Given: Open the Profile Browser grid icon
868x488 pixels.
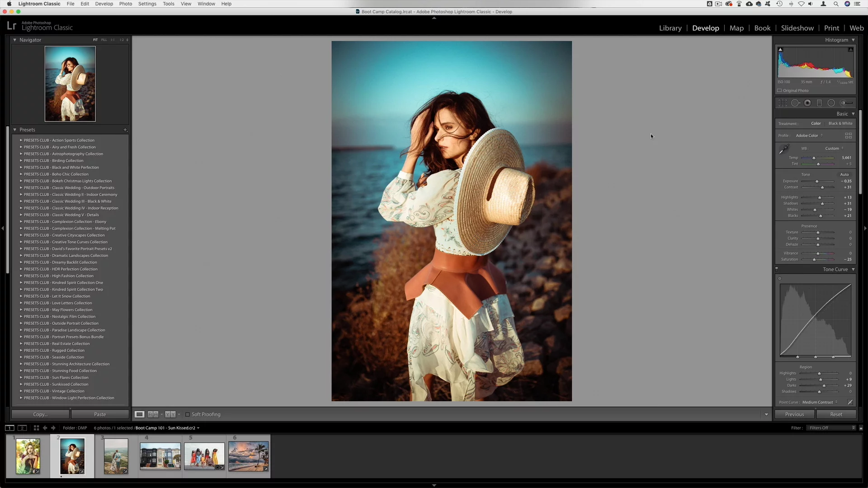Looking at the screenshot, I should point(848,136).
